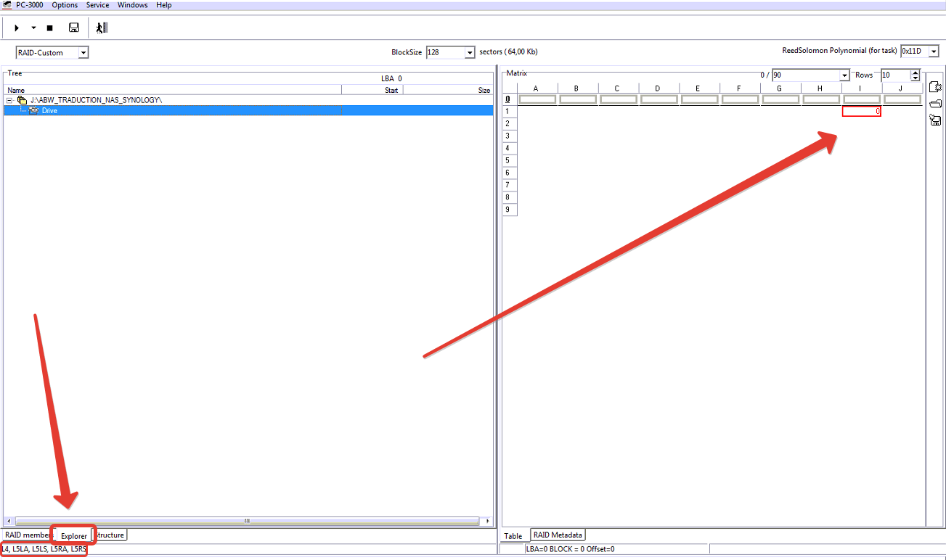
Task: Open the PC-3000 menu
Action: click(30, 5)
